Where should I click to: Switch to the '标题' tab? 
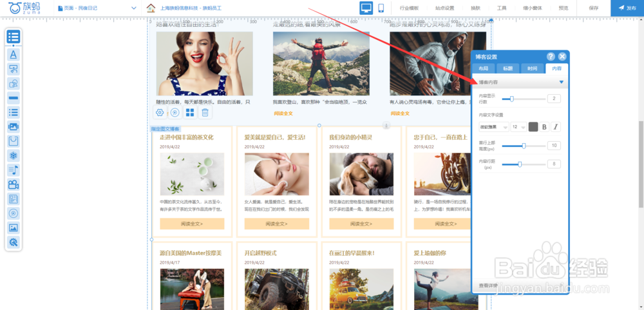point(507,69)
